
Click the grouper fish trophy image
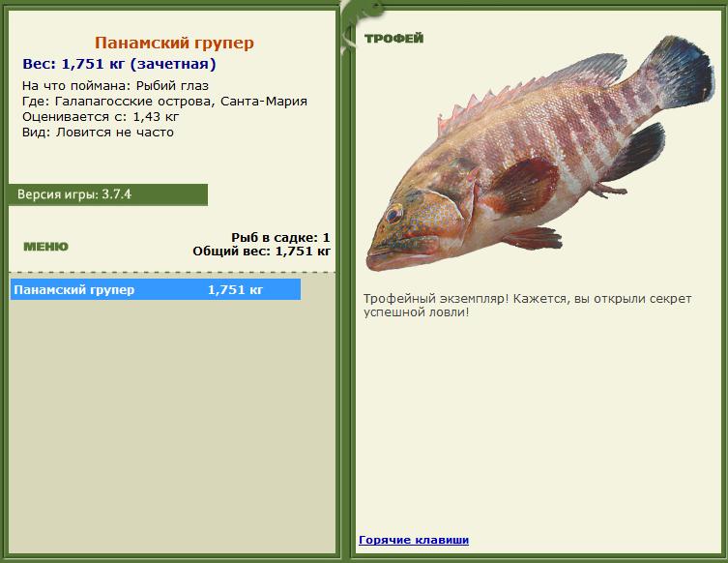click(x=540, y=154)
